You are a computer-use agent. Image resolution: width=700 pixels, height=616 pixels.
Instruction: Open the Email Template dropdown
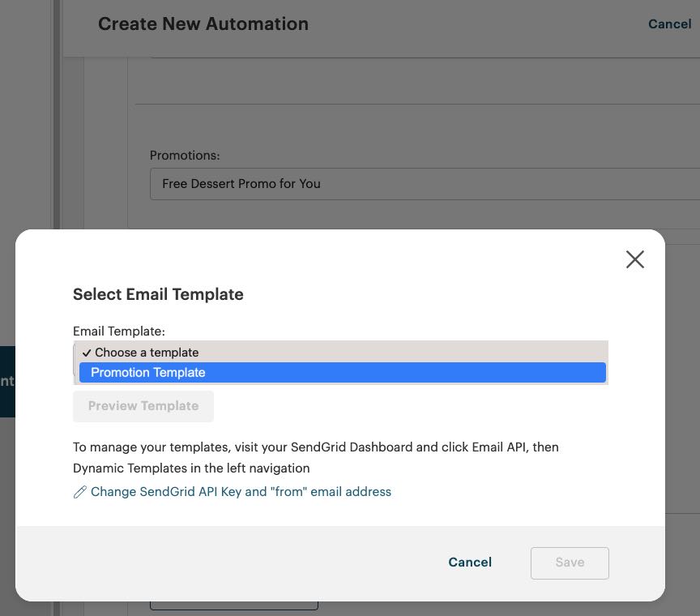340,353
